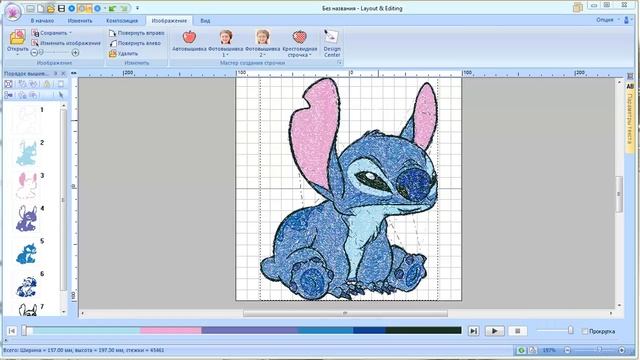Jump to start of stitch simulation
This screenshot has height=360, width=640.
point(12,331)
